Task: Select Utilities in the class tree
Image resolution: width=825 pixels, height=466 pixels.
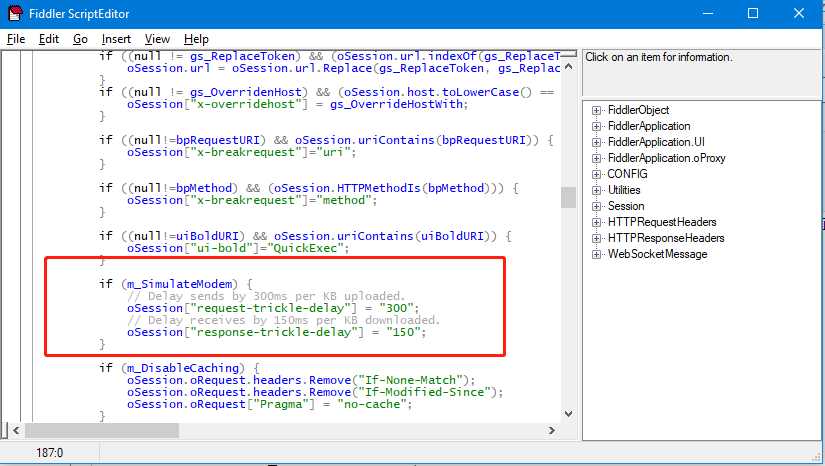Action: [624, 190]
